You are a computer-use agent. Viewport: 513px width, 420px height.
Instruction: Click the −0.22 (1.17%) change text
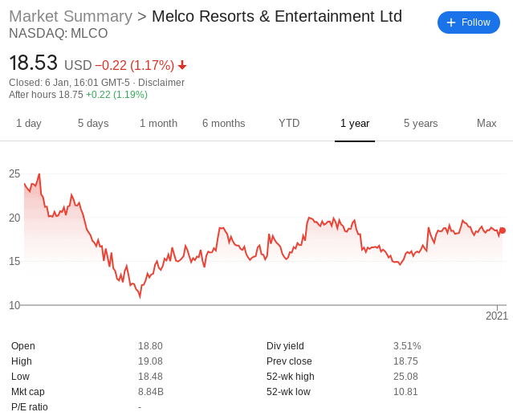pyautogui.click(x=134, y=66)
